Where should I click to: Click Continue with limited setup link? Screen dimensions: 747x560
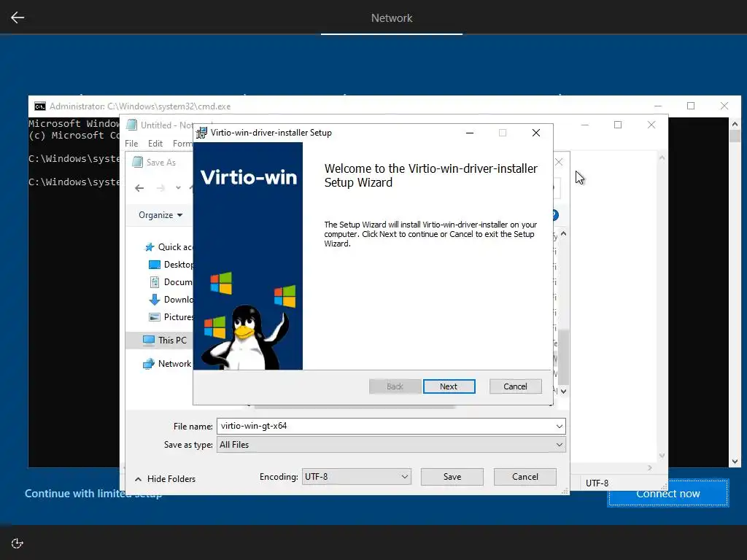(93, 494)
